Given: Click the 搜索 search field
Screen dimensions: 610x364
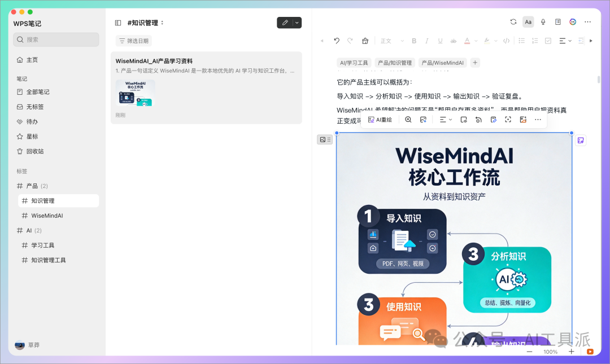Looking at the screenshot, I should pos(56,40).
